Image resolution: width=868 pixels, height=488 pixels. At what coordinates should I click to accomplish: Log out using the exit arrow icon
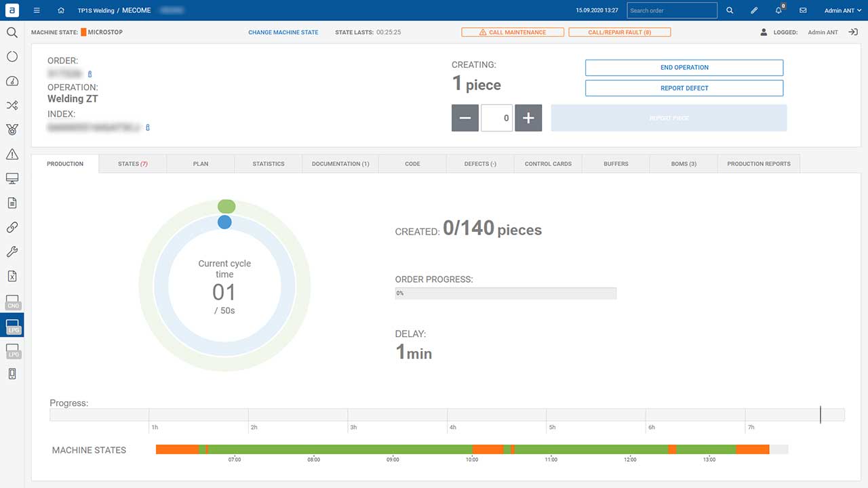pos(853,32)
